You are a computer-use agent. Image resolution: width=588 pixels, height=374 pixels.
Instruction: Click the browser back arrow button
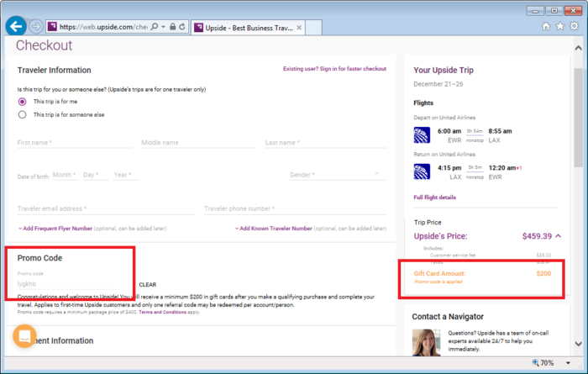16,26
